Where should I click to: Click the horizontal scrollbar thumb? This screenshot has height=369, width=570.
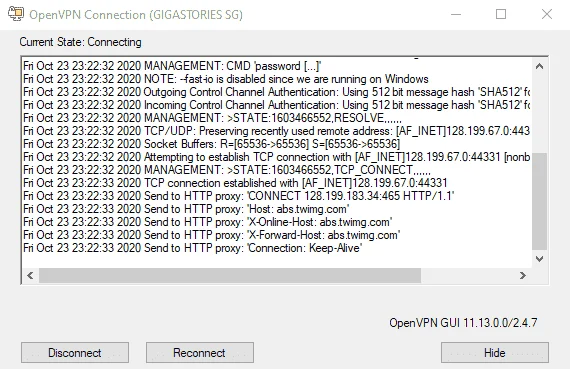point(230,276)
